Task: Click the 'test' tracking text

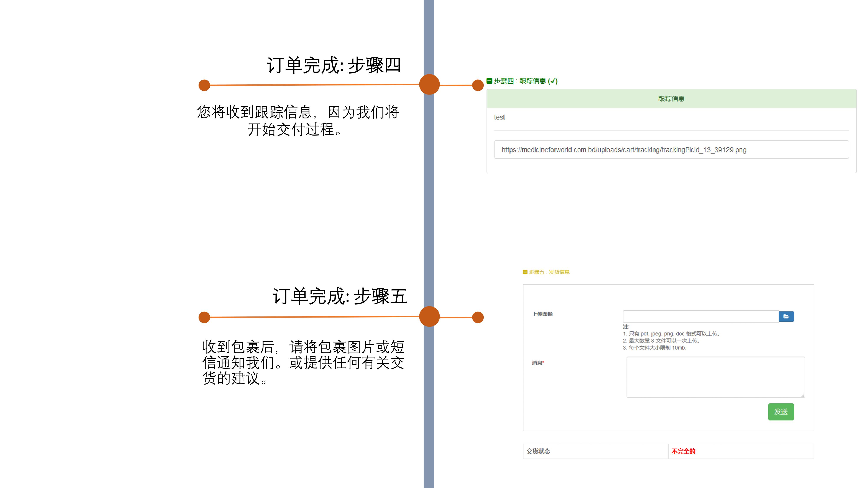Action: click(x=499, y=117)
